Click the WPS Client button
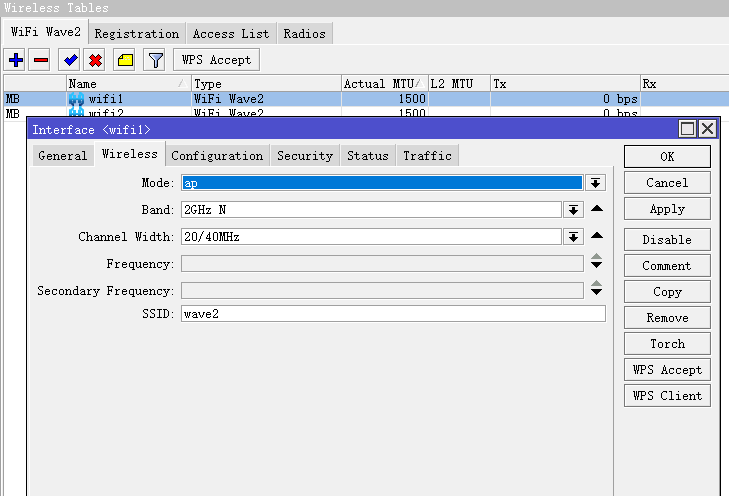The height and width of the screenshot is (496, 729). click(667, 395)
